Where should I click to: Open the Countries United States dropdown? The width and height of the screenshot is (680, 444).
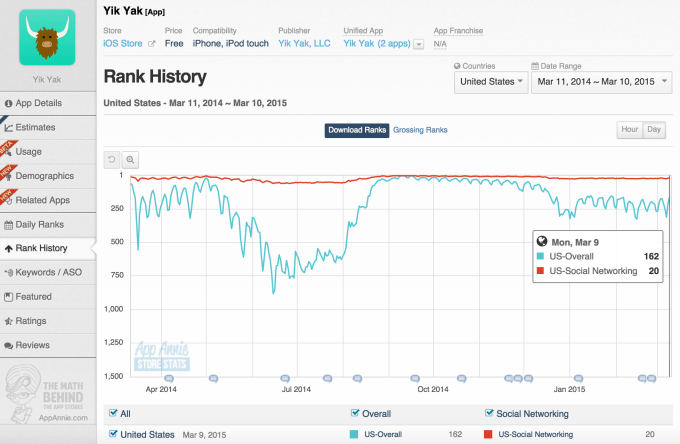[491, 82]
